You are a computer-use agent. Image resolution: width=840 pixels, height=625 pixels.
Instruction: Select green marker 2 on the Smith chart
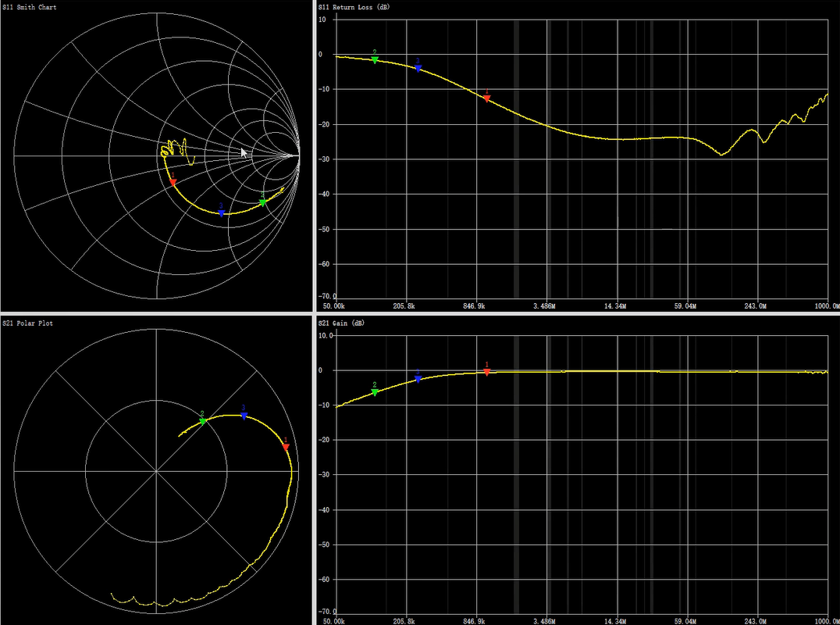pyautogui.click(x=262, y=202)
